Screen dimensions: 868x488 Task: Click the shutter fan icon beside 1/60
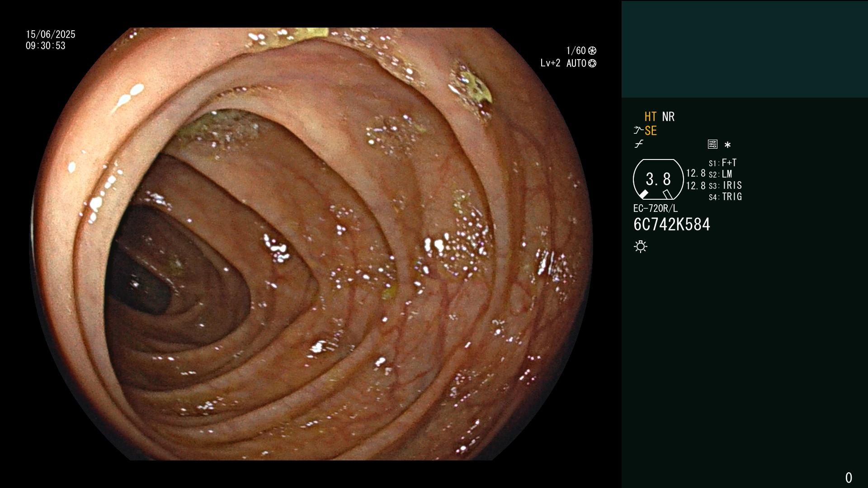pos(592,51)
